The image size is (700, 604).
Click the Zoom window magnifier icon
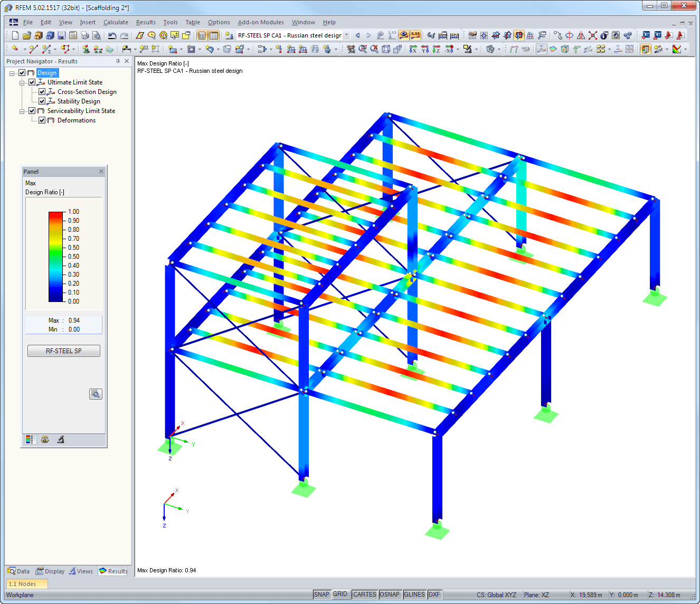click(363, 49)
